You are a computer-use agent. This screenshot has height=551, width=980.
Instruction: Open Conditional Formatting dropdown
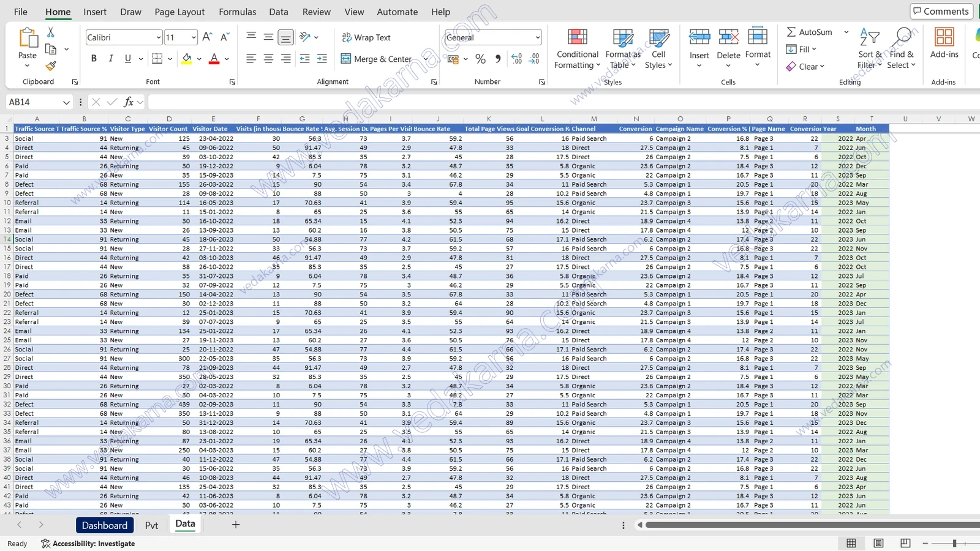point(577,49)
